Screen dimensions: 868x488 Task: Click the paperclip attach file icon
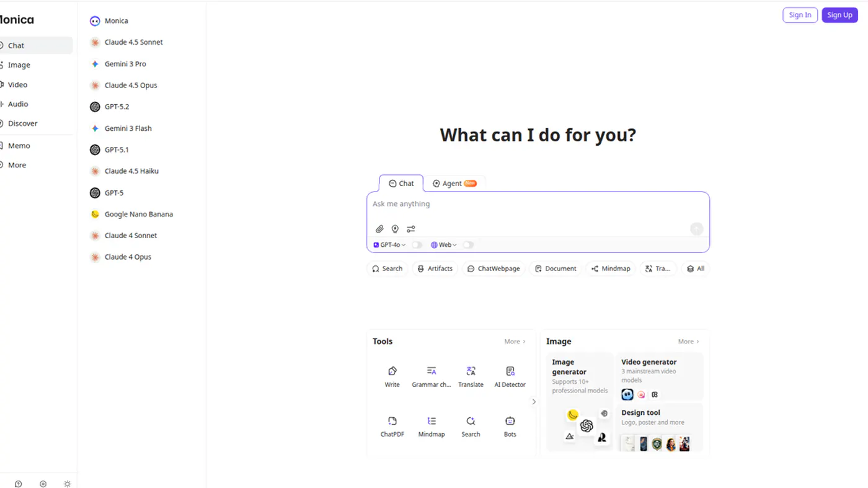[379, 229]
